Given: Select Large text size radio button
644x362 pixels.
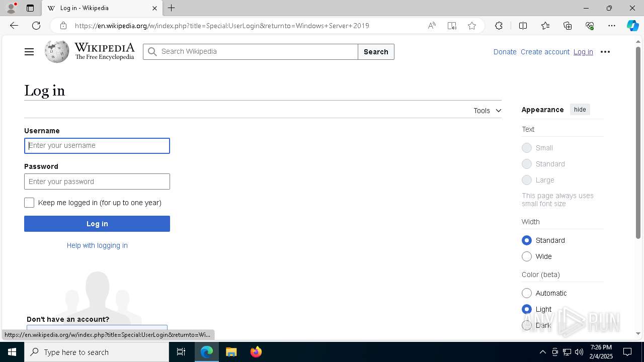Looking at the screenshot, I should coord(527,180).
